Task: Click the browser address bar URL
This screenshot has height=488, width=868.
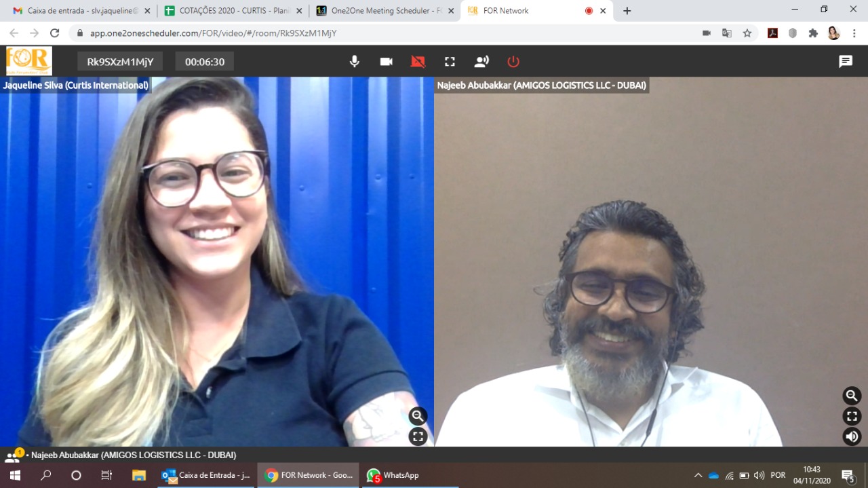Action: click(213, 33)
